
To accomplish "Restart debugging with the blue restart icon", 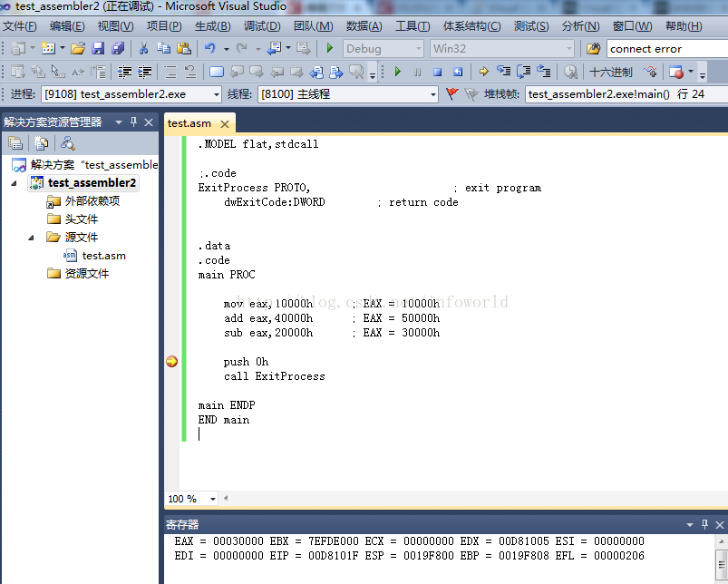I will [x=458, y=72].
